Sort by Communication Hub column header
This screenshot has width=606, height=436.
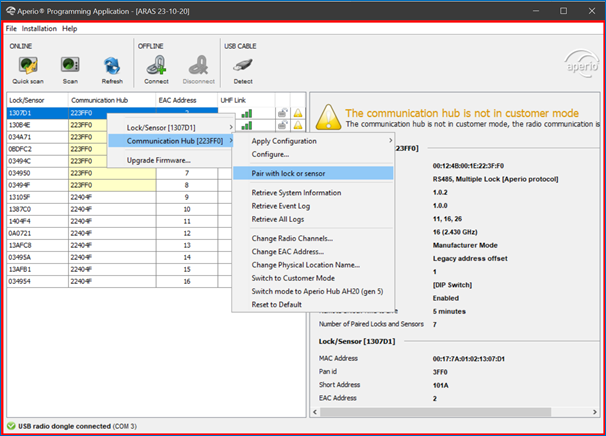pyautogui.click(x=112, y=100)
